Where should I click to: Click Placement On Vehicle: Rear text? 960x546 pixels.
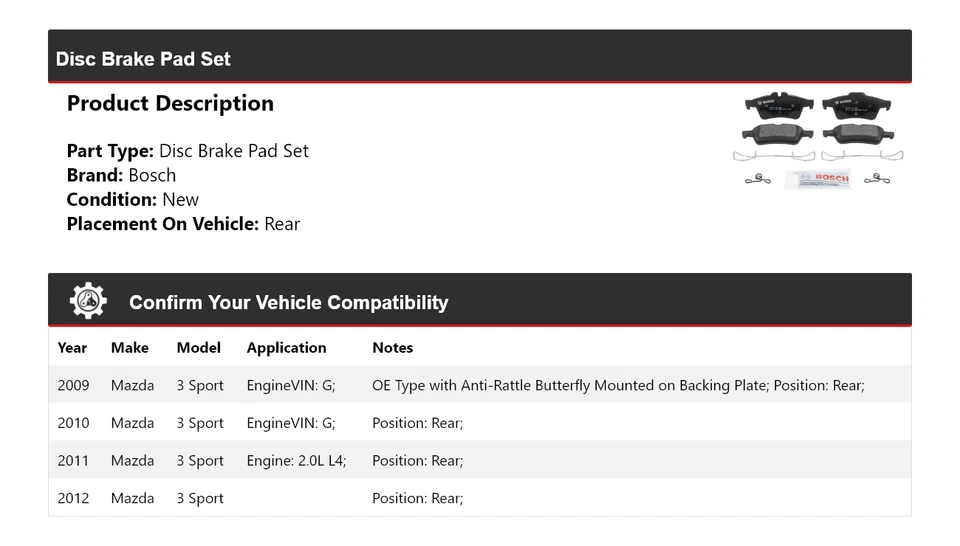[183, 224]
